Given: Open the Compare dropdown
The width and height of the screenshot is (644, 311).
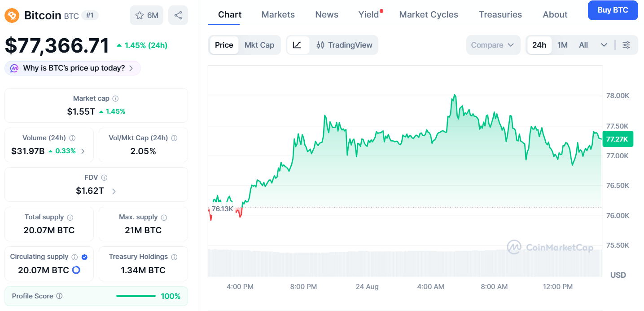Looking at the screenshot, I should pyautogui.click(x=493, y=45).
